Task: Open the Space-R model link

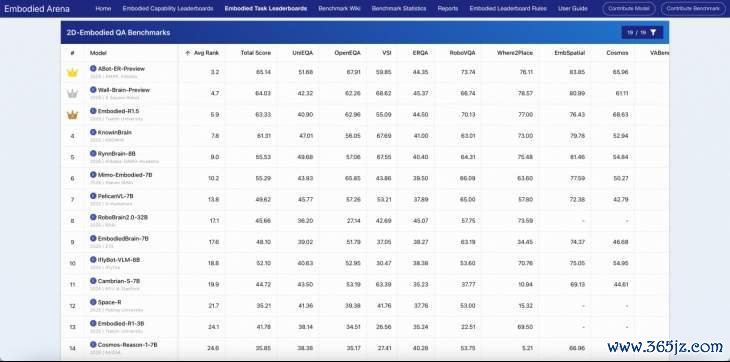Action: tap(110, 302)
